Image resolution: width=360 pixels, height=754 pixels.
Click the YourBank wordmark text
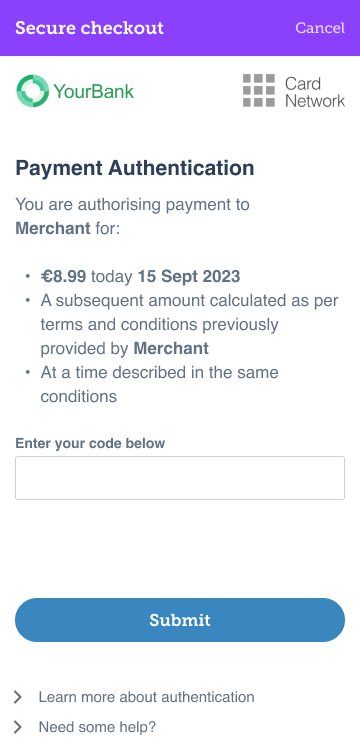(x=94, y=91)
